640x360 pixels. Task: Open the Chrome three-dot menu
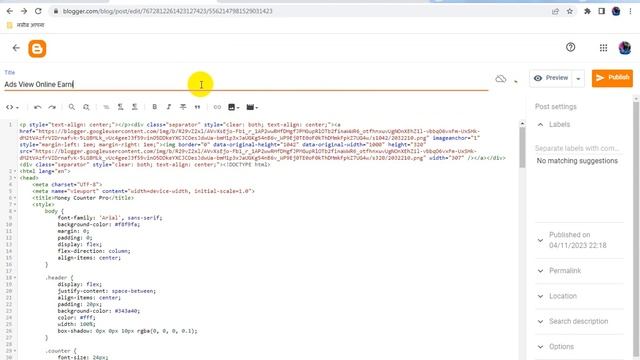[x=631, y=11]
